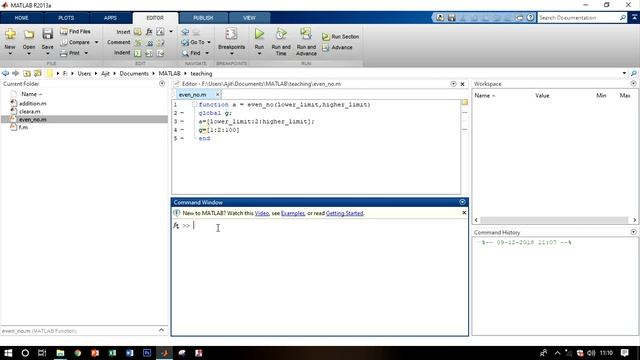Click the Save disk icon
Viewport: 640px width, 360px height.
tap(47, 34)
